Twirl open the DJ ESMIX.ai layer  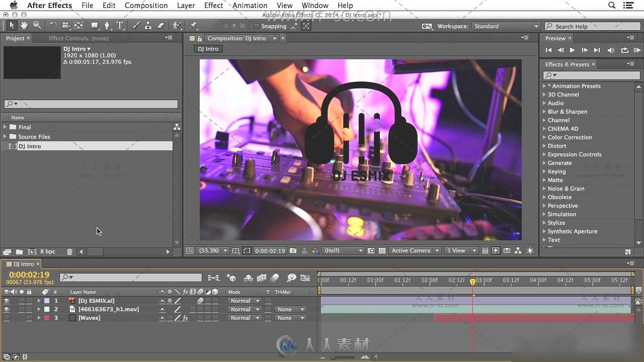point(39,301)
